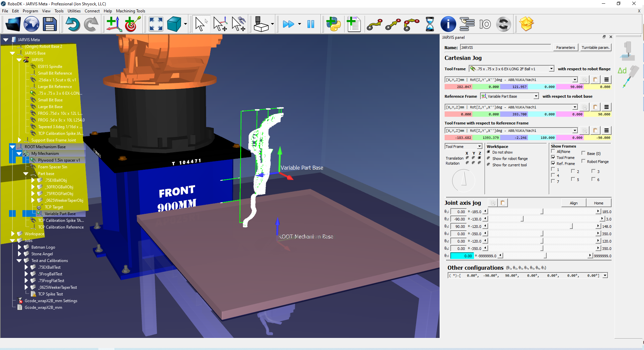Click the Fit all view icon
The width and height of the screenshot is (644, 350).
(156, 24)
